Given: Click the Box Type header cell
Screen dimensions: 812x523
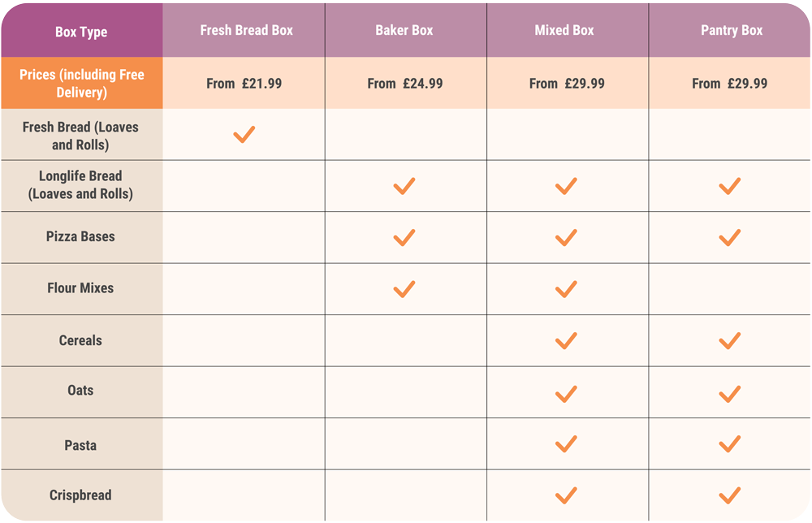Looking at the screenshot, I should pyautogui.click(x=81, y=32).
